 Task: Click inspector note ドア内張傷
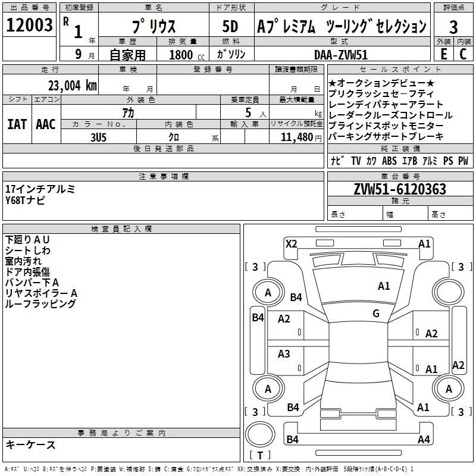click(x=27, y=272)
